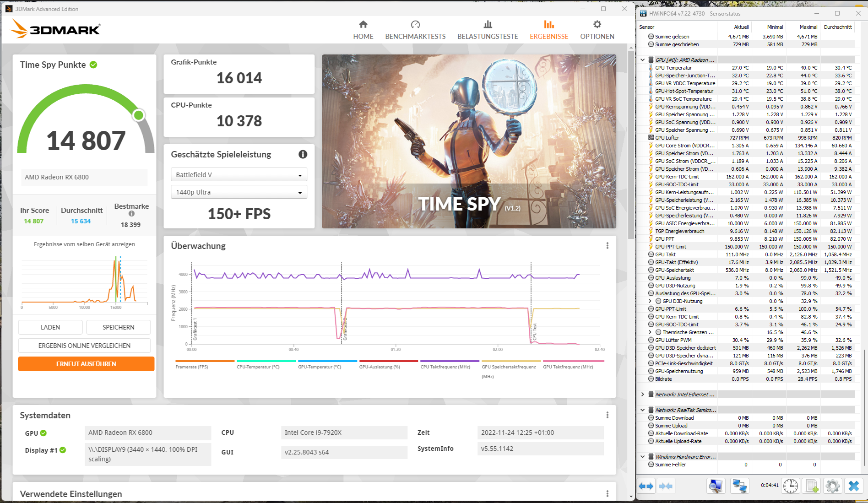Click HWiNFO shrink-layout inward arrows button
This screenshot has width=868, height=503.
tap(666, 486)
